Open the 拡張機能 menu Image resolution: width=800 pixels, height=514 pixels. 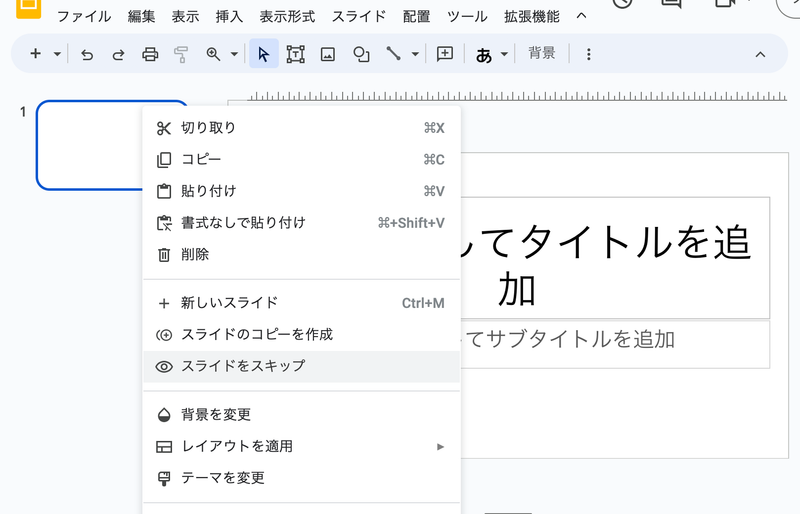click(532, 16)
